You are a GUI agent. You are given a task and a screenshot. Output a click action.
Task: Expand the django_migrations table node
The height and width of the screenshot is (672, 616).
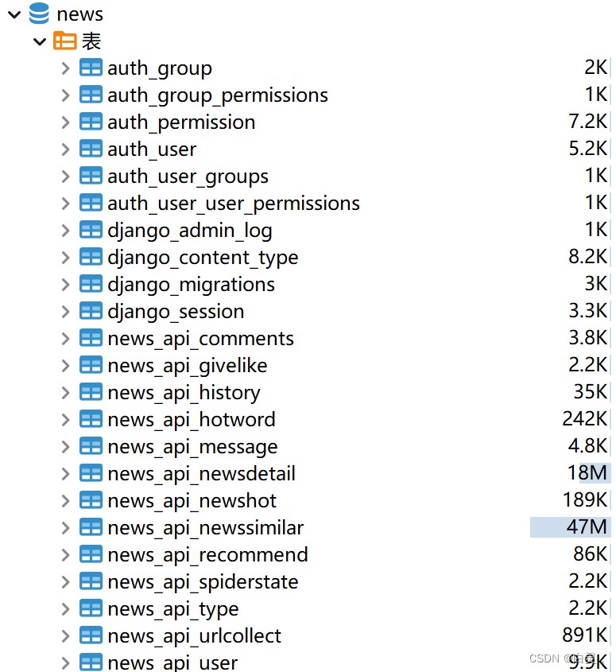point(65,284)
